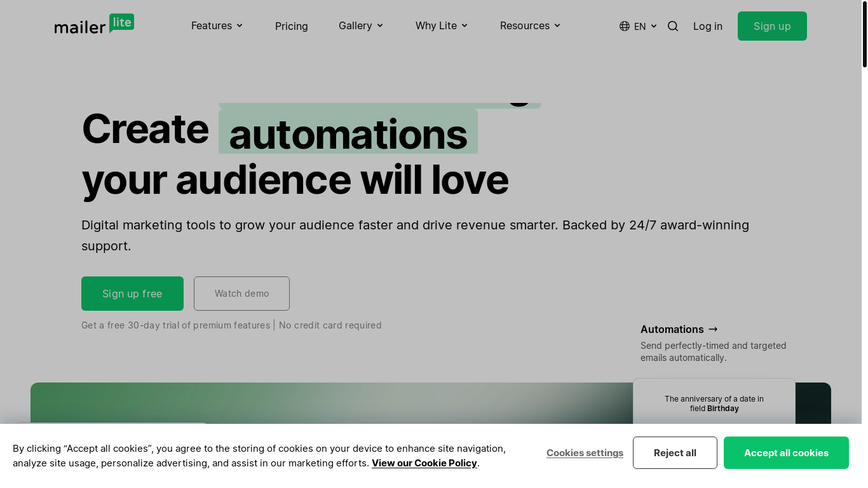Open the EN language selector chevron
This screenshot has width=868, height=488.
click(654, 26)
